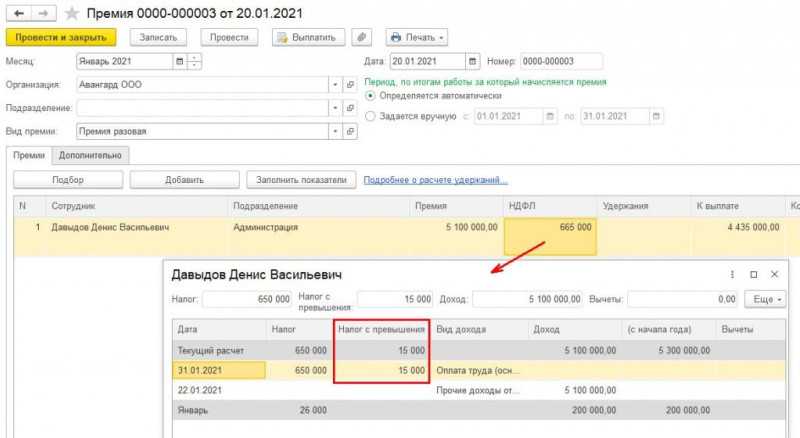This screenshot has width=800, height=438.
Task: Open calendar picker for Месяц field
Action: pyautogui.click(x=180, y=61)
